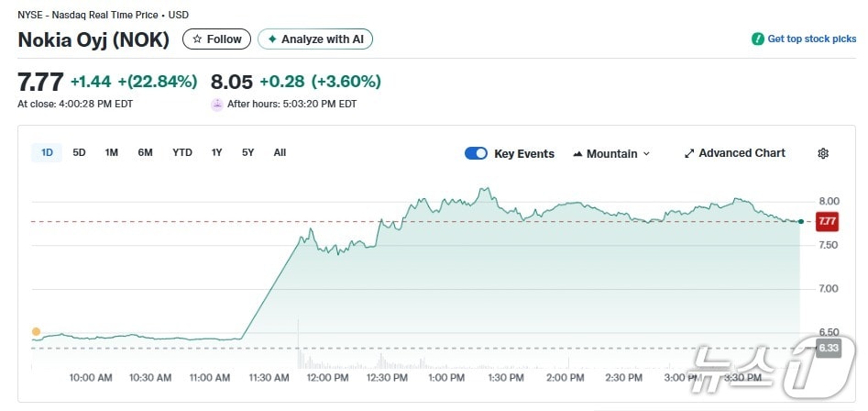Toggle the Key Events switch off
This screenshot has width=868, height=411.
[476, 153]
